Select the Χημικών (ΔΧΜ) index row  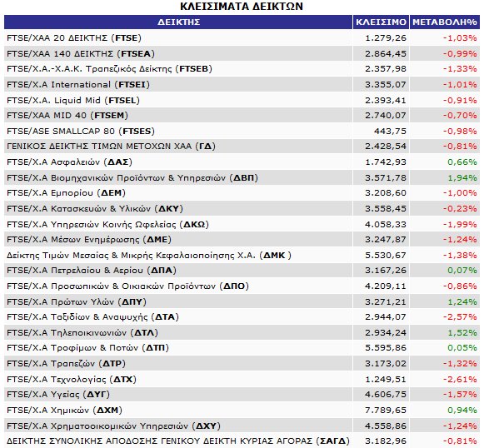[x=242, y=410]
